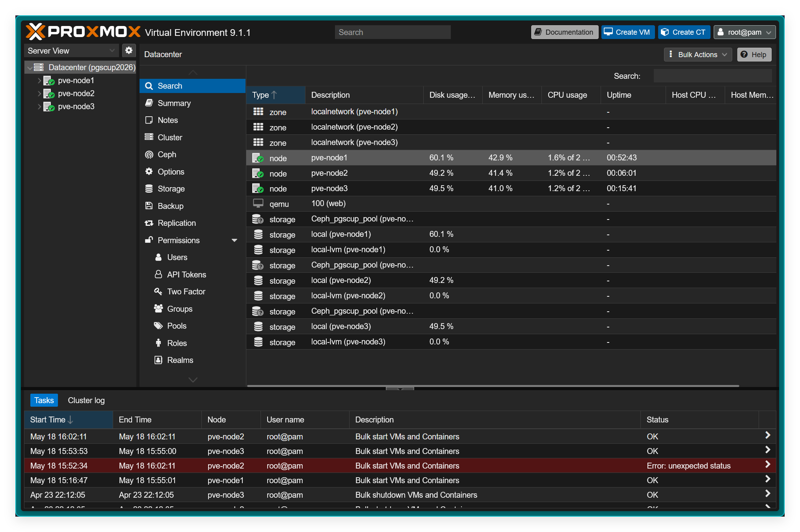
Task: Click the Pools tags icon
Action: click(158, 326)
